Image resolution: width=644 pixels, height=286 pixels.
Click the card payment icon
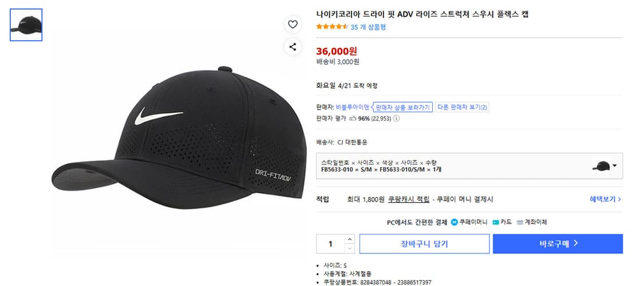point(496,222)
